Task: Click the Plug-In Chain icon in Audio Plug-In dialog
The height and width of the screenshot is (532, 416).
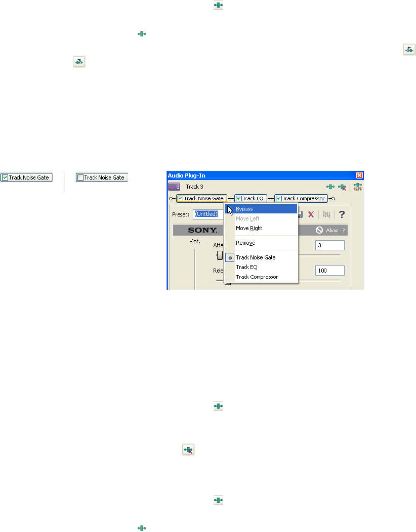Action: (x=330, y=187)
